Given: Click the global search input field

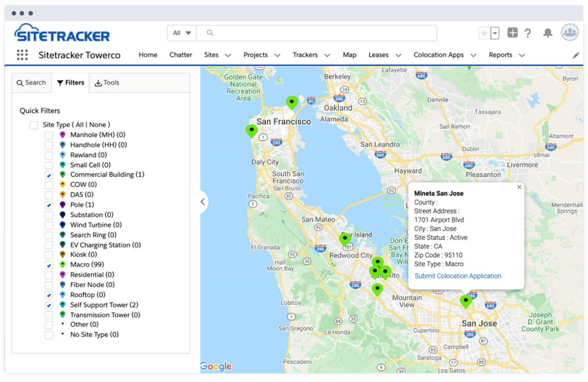Looking at the screenshot, I should [x=316, y=33].
